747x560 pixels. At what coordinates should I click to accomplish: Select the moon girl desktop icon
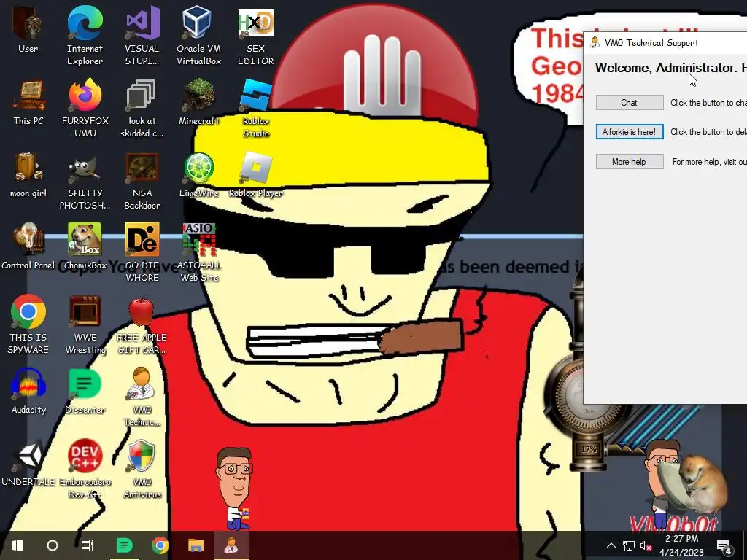pyautogui.click(x=28, y=175)
